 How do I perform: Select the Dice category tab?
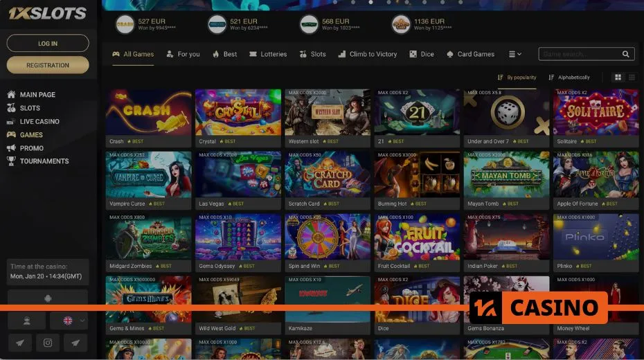click(422, 54)
